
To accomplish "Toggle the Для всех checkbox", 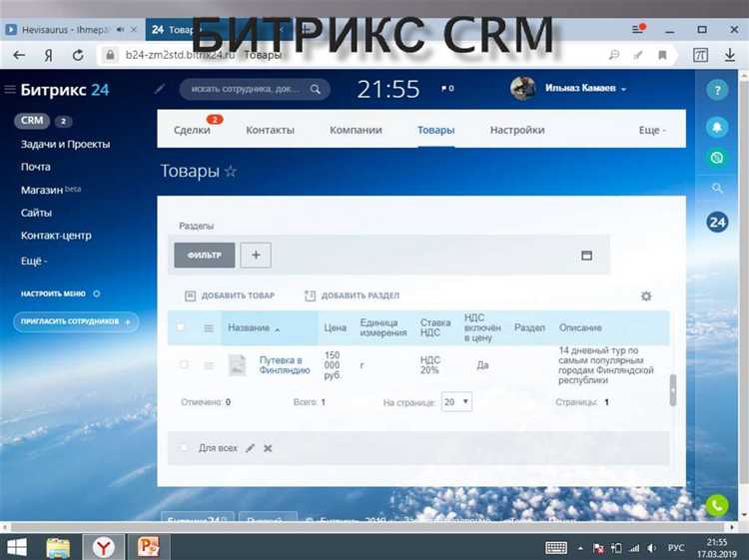I will click(x=184, y=448).
